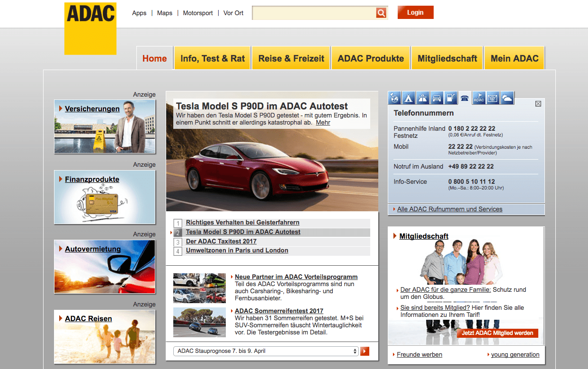
Task: Select slide number 4 in the teaser list
Action: (178, 251)
